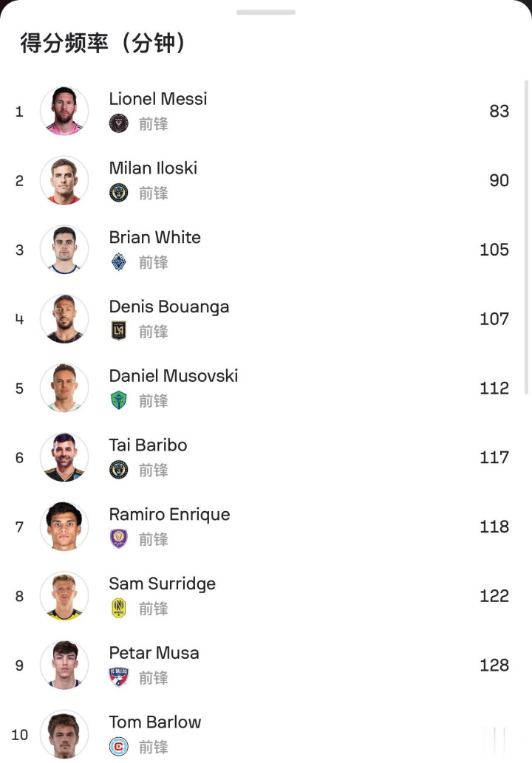This screenshot has width=532, height=763.
Task: Open Ramiro Enrique's player photo
Action: pyautogui.click(x=64, y=527)
